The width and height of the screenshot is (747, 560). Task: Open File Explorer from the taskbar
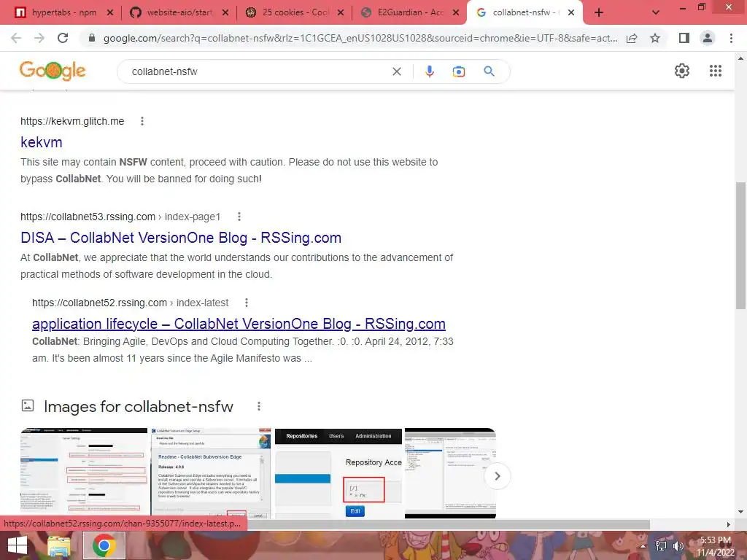pyautogui.click(x=58, y=545)
